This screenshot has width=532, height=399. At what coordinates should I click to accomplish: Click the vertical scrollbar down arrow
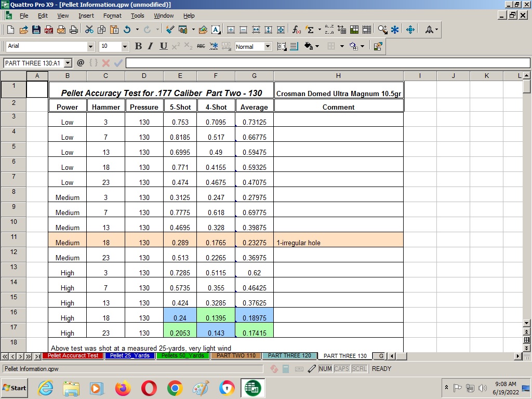527,323
